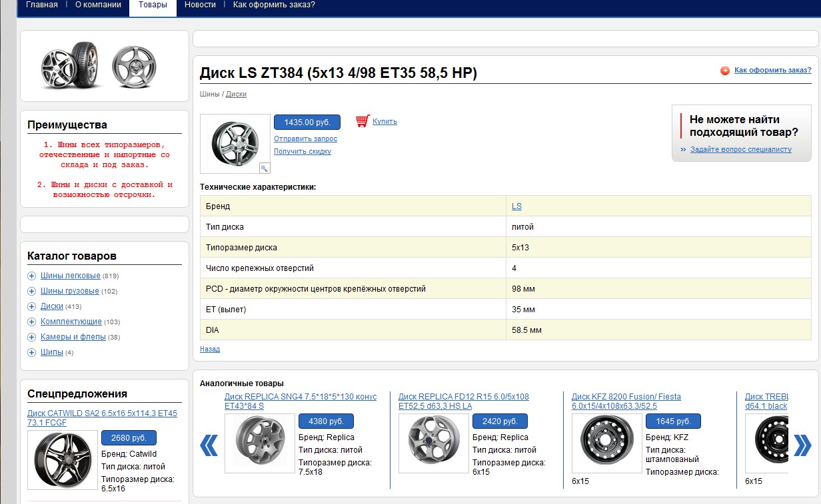821x504 pixels.
Task: Open Диск REPLICA SNG4 product link
Action: coord(301,401)
